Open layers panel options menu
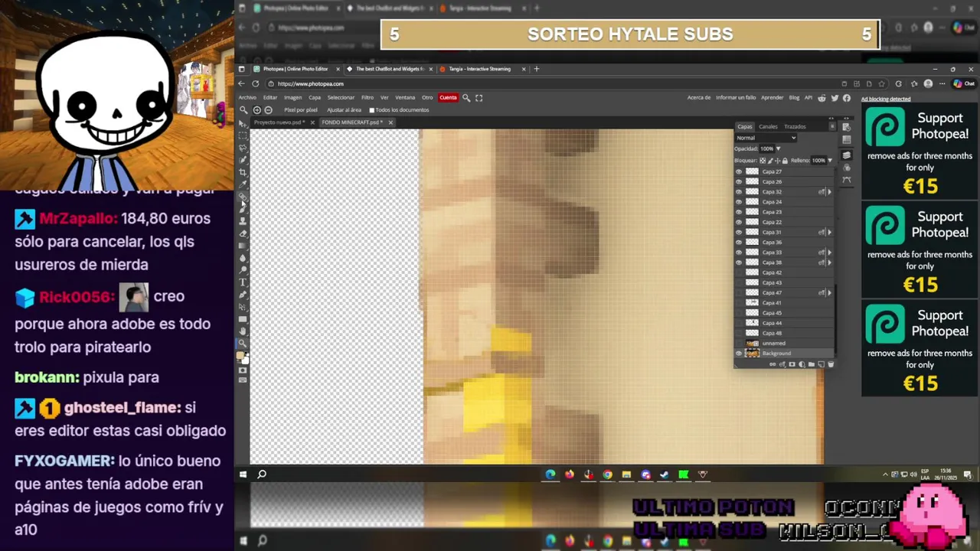This screenshot has height=551, width=980. (x=832, y=126)
